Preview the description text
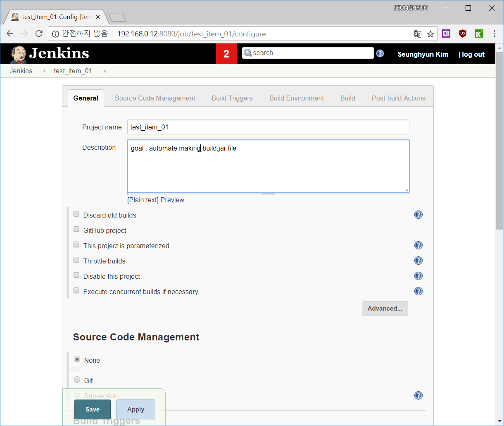 point(172,200)
